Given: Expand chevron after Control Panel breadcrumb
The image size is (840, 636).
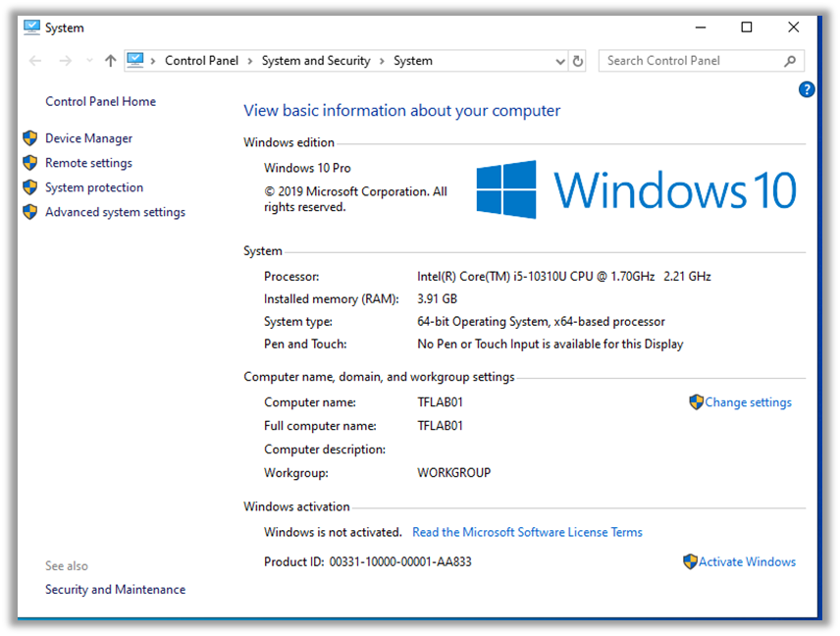Looking at the screenshot, I should pyautogui.click(x=250, y=61).
